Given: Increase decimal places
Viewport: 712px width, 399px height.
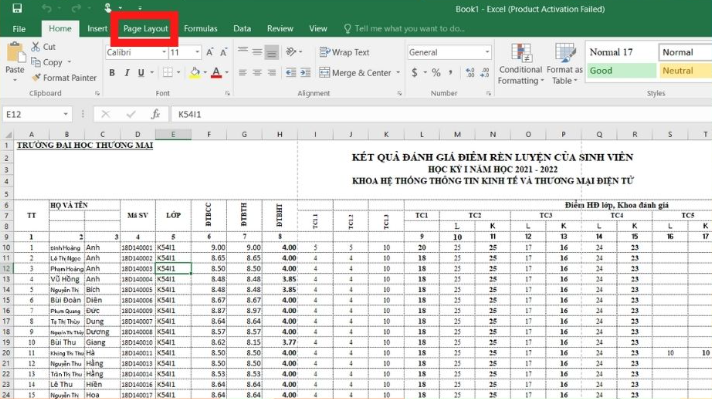Looking at the screenshot, I should tap(470, 72).
